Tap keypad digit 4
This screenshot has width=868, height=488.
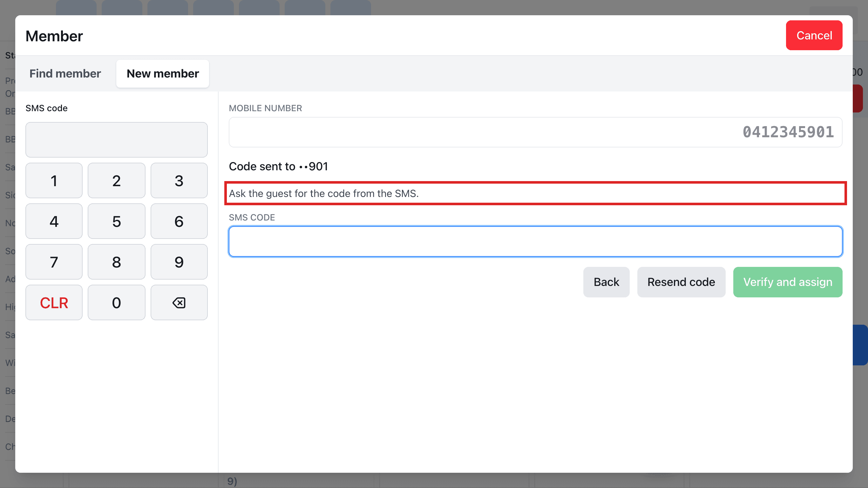point(54,221)
